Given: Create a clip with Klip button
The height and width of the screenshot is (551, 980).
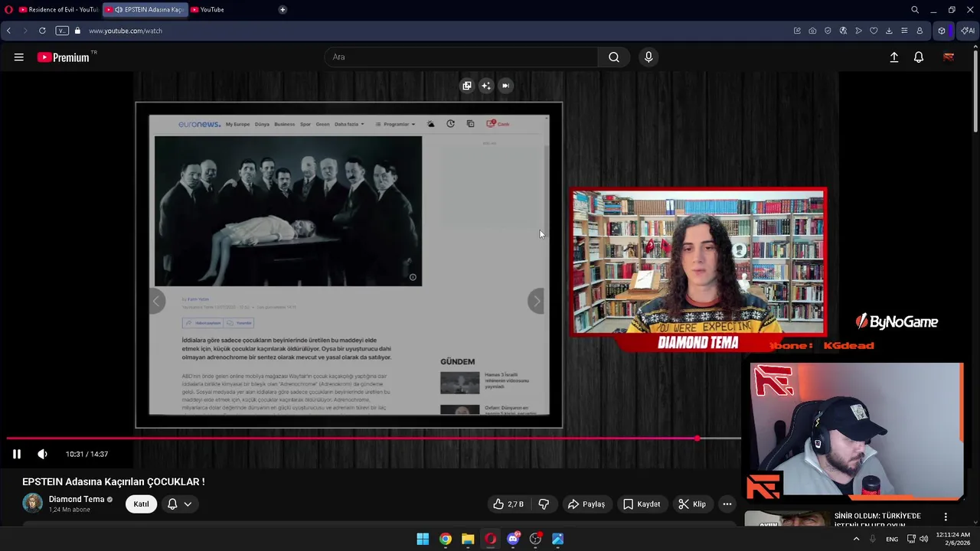Looking at the screenshot, I should [692, 504].
